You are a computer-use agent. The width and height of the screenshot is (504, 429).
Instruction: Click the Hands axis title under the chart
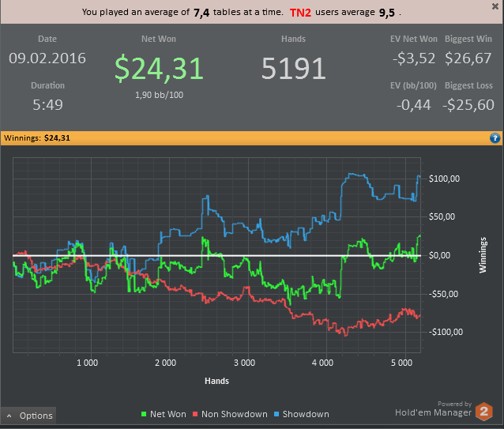pyautogui.click(x=217, y=381)
